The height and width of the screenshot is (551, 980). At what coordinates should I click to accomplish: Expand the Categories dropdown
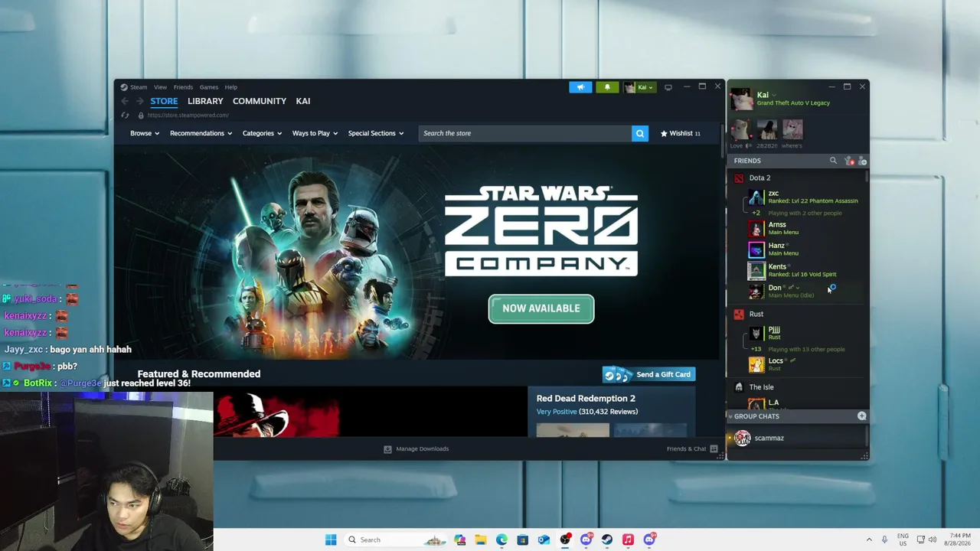262,133
